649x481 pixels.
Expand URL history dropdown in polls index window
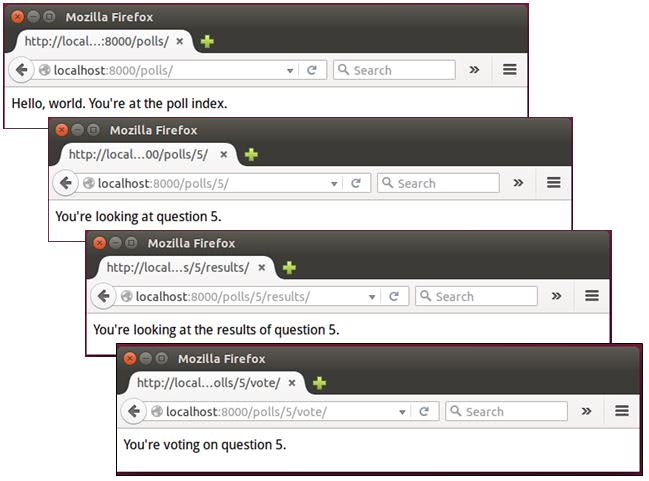click(290, 71)
